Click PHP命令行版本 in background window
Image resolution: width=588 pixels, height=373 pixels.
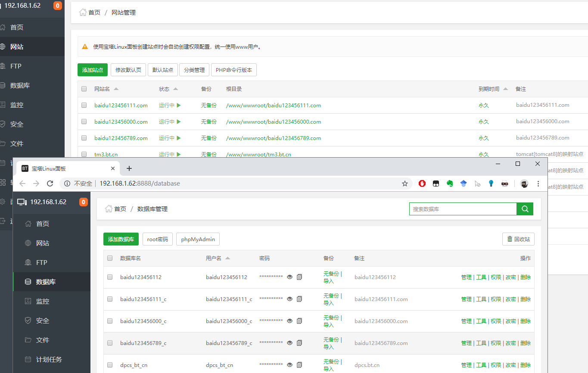tap(234, 70)
